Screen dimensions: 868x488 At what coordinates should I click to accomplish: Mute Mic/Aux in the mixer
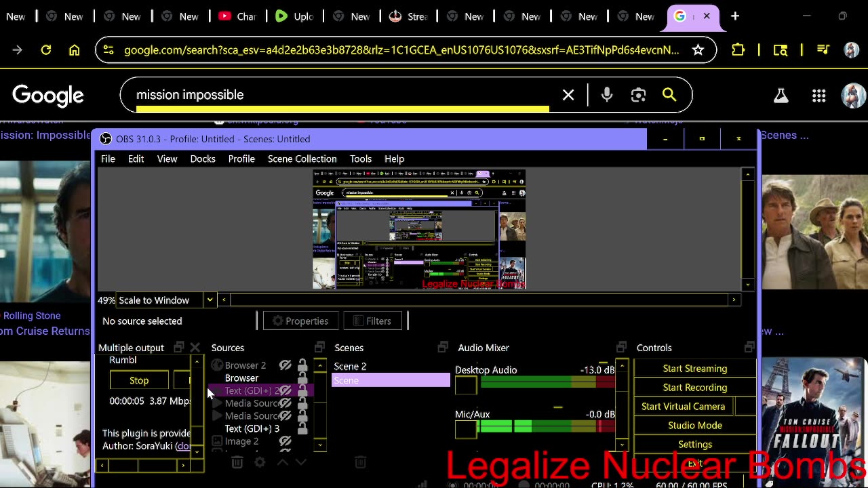click(466, 429)
